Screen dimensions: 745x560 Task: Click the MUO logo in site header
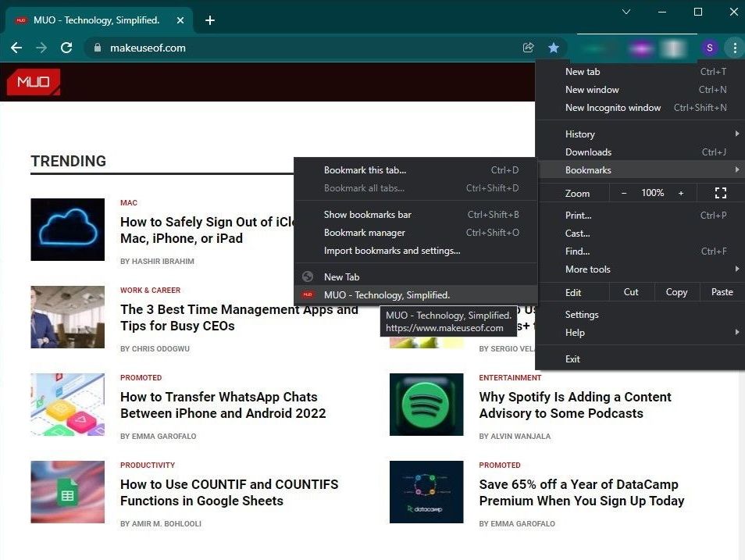(34, 82)
